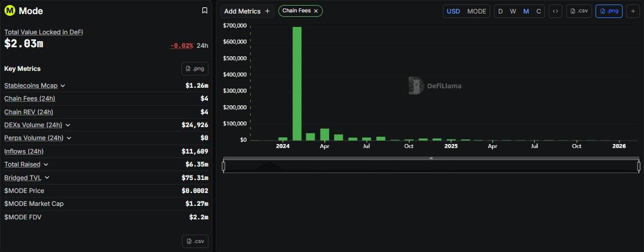Image resolution: width=644 pixels, height=252 pixels.
Task: Click the Key Metrics heading
Action: coord(23,69)
